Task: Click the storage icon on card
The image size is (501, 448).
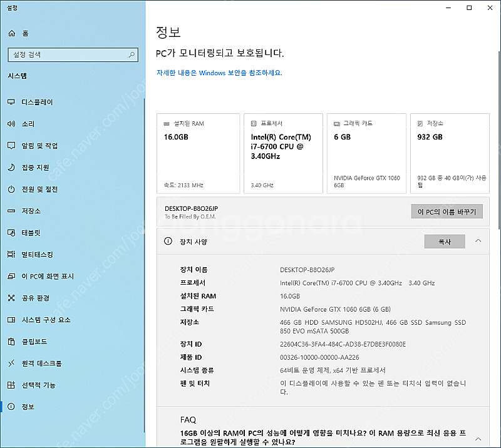Action: point(420,123)
